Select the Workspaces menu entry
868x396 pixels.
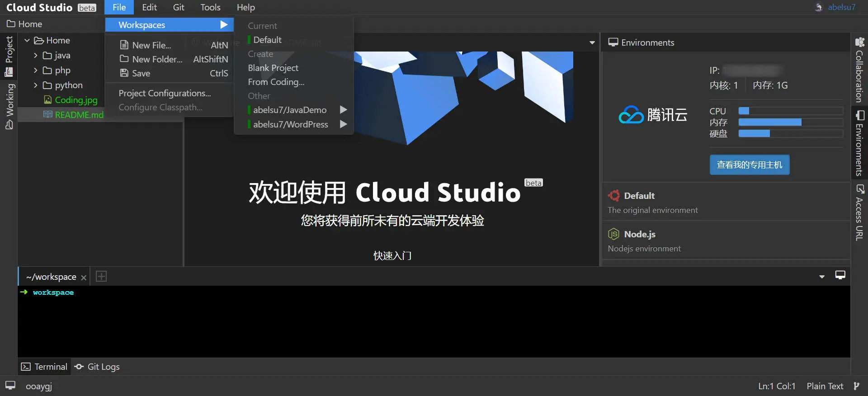point(170,25)
